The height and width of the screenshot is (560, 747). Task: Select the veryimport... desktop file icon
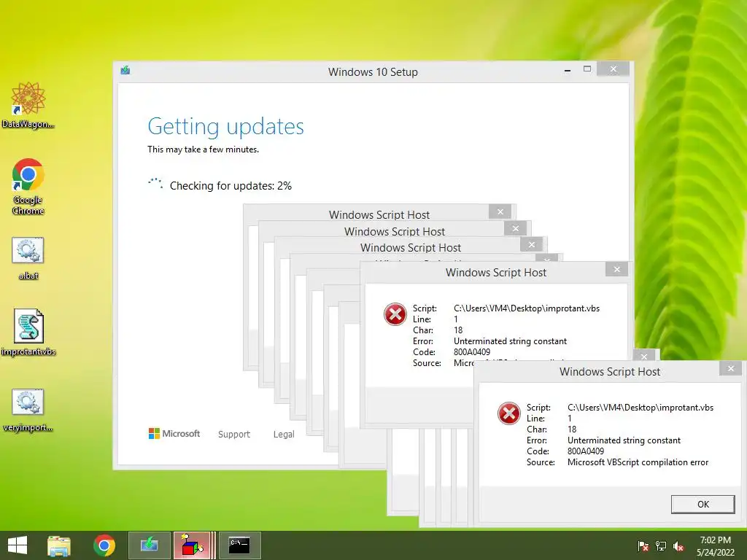click(x=28, y=410)
